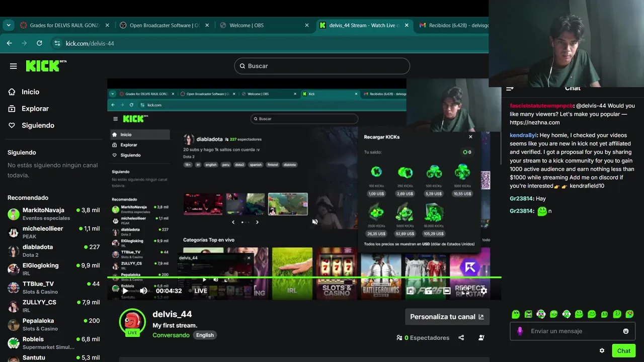Click the Buscar search field

(322, 66)
